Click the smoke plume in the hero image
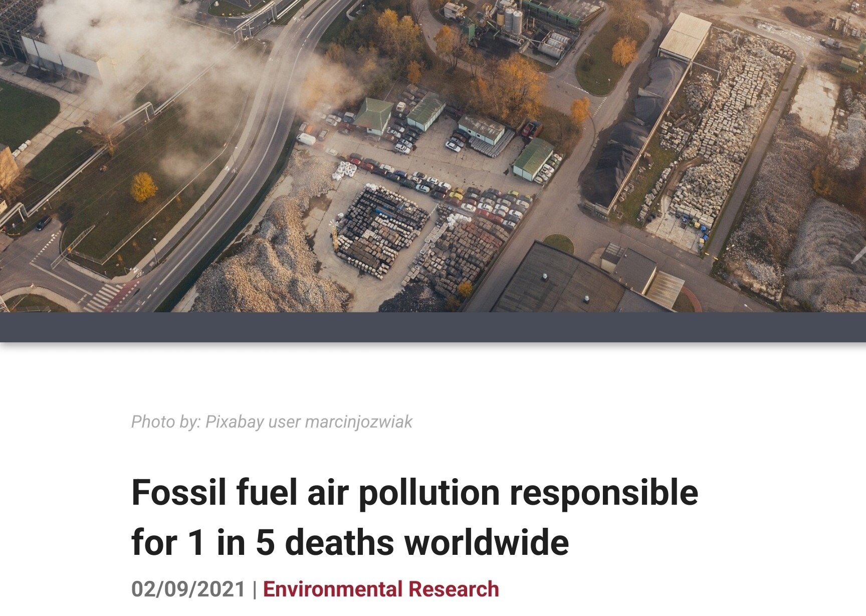 150,50
